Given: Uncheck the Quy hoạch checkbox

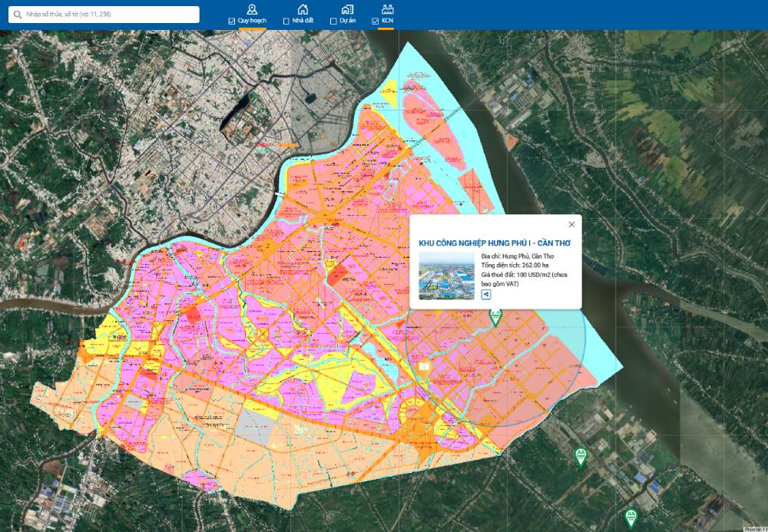Looking at the screenshot, I should click(x=232, y=21).
